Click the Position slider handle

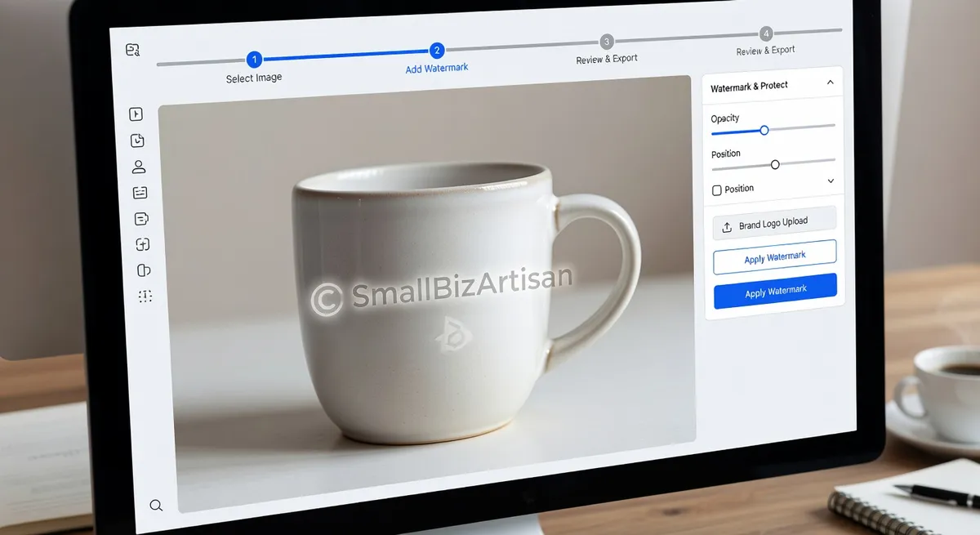pos(775,164)
